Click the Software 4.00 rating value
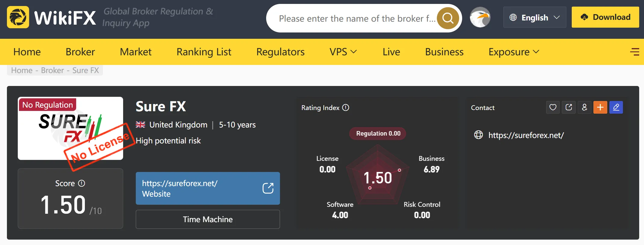644x245 pixels. point(340,215)
